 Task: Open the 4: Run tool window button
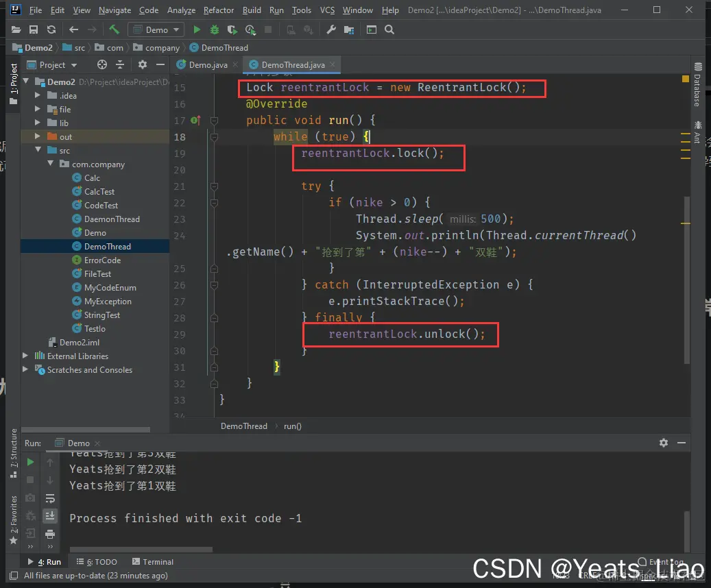[45, 562]
